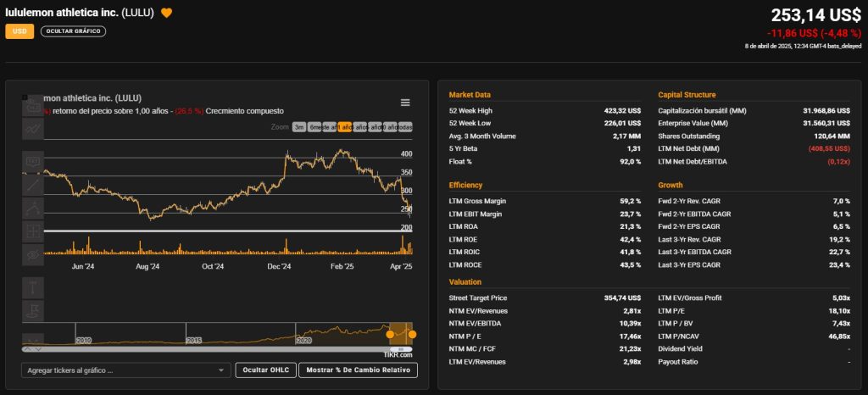
Task: Open the Agregar tickers al gráfico dropdown
Action: pyautogui.click(x=119, y=370)
